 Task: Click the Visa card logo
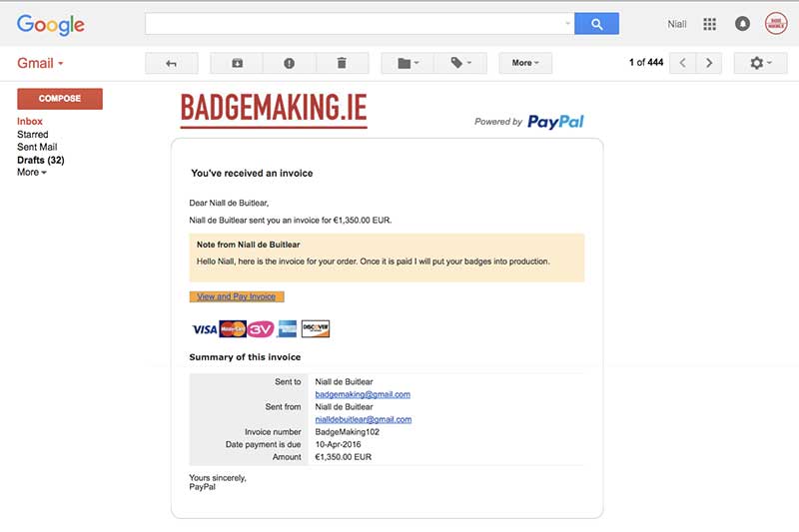(205, 329)
